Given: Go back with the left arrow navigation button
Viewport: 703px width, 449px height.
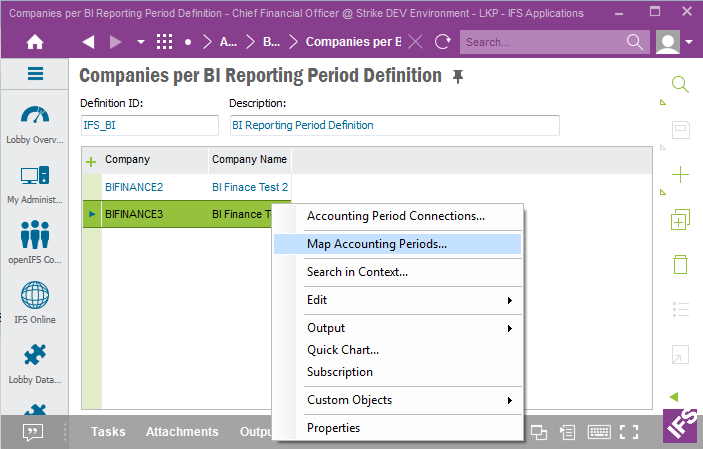Looking at the screenshot, I should coord(88,42).
